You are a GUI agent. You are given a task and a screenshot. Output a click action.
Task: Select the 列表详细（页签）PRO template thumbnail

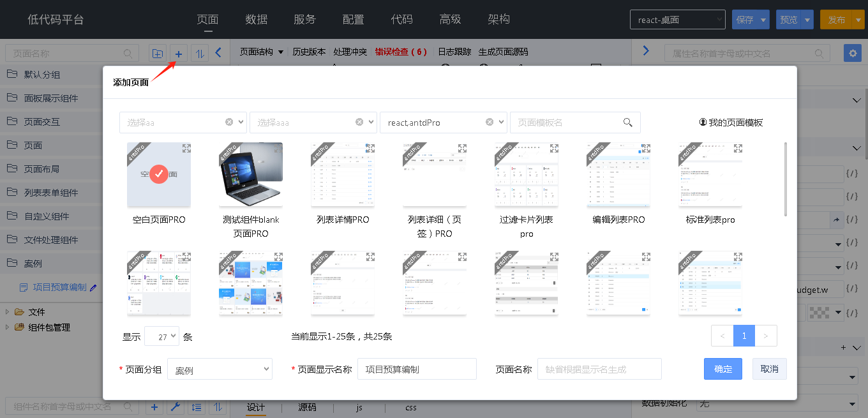[x=435, y=174]
